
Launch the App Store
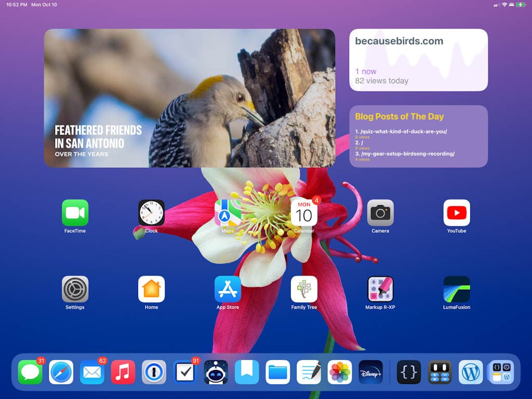[228, 289]
